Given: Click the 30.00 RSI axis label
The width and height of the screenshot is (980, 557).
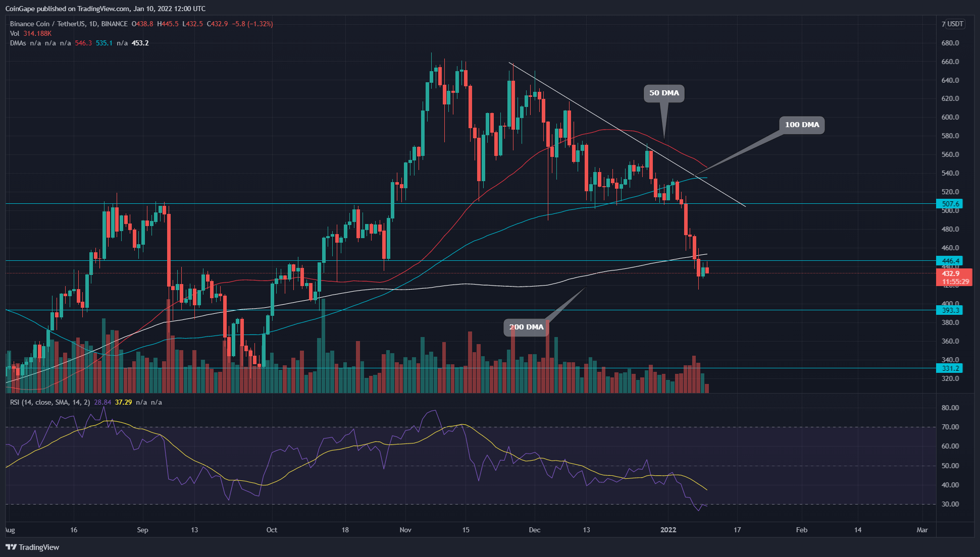Looking at the screenshot, I should pyautogui.click(x=950, y=504).
